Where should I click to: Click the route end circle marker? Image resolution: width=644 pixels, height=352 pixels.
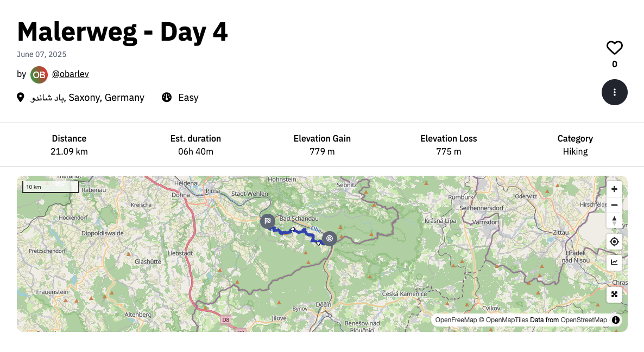[329, 238]
